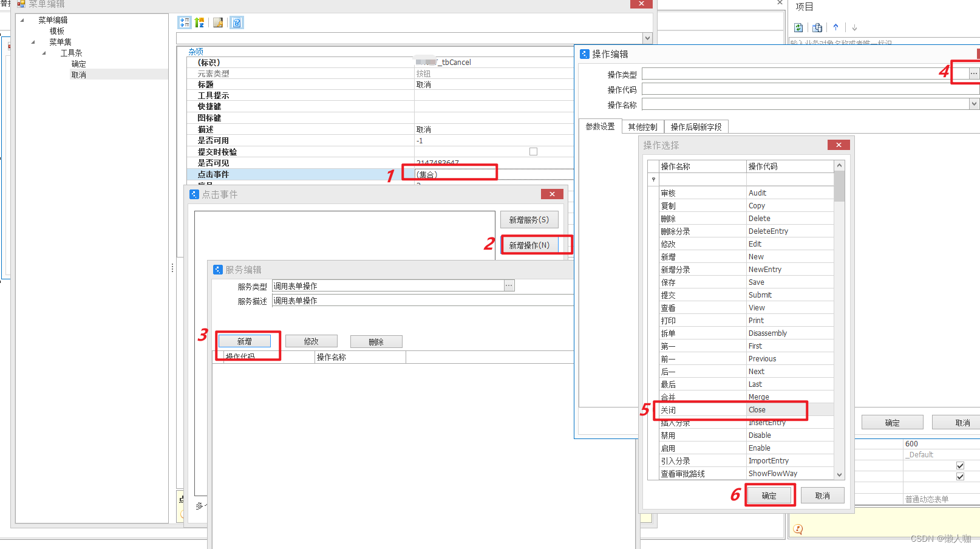This screenshot has width=980, height=549.
Task: Confirm with 确定 in 操作选择 dialog
Action: pyautogui.click(x=769, y=496)
